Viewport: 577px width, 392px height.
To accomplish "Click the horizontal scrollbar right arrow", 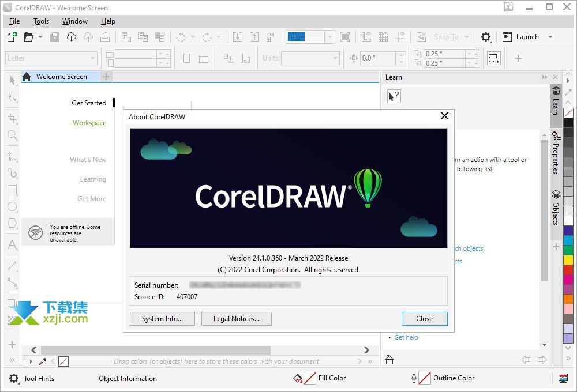I will click(366, 350).
